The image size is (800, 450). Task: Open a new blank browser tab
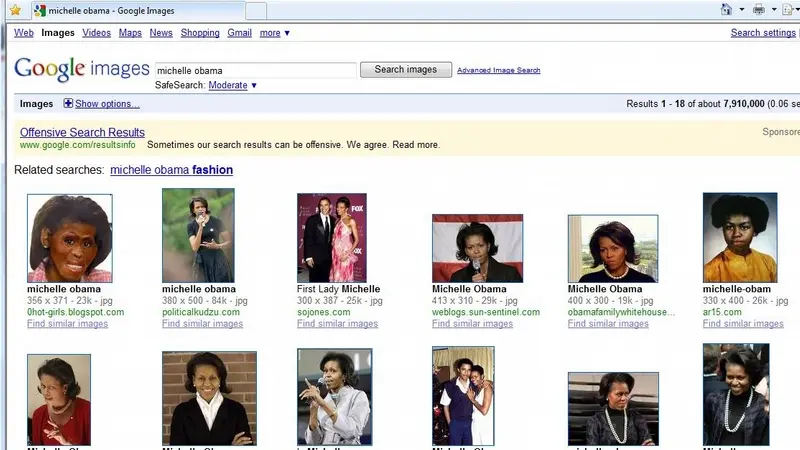point(256,11)
